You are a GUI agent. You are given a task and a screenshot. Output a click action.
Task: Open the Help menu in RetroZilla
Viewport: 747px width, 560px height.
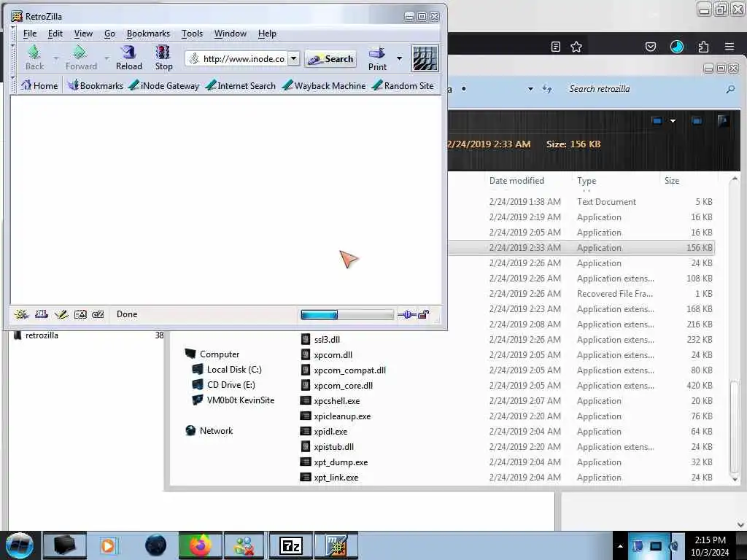click(267, 34)
